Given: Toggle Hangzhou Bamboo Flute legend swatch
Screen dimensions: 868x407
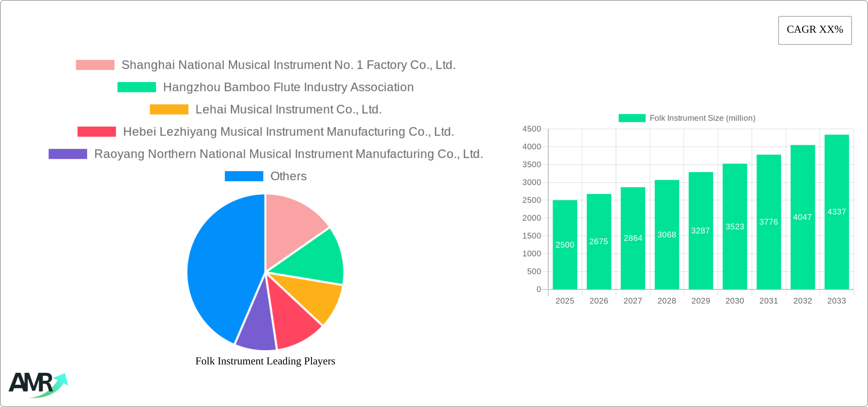Looking at the screenshot, I should [x=137, y=87].
